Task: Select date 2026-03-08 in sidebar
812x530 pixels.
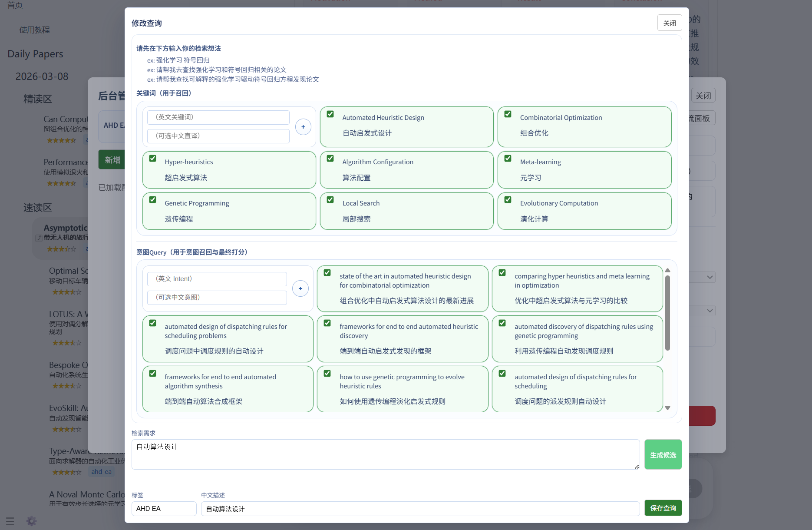Action: [x=42, y=76]
